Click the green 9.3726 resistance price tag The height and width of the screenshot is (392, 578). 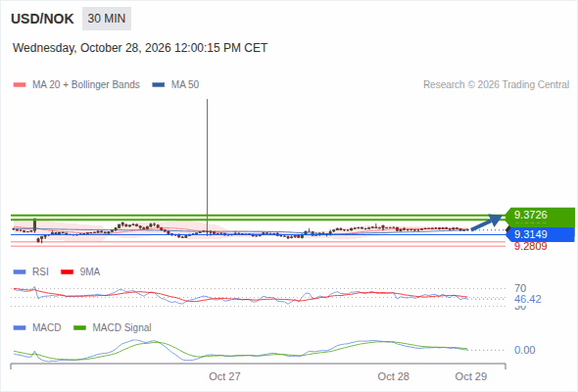point(540,217)
